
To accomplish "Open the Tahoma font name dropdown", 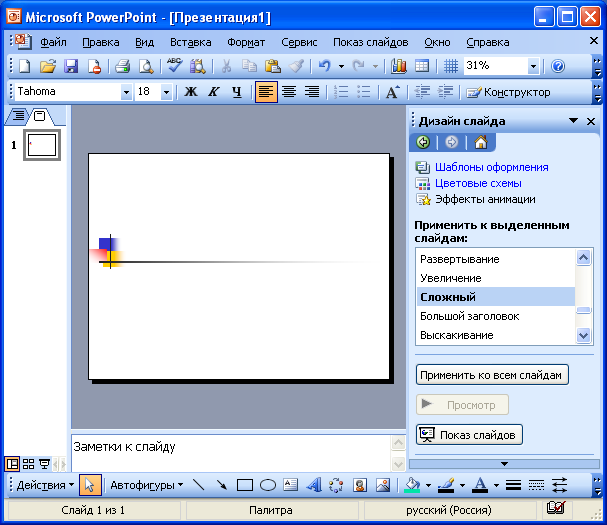I will click(126, 92).
